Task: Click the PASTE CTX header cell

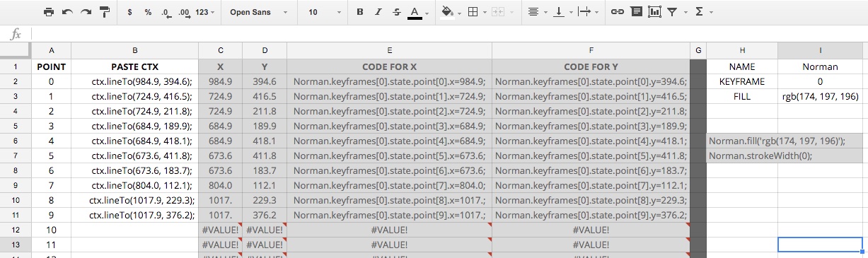Action: (x=134, y=66)
